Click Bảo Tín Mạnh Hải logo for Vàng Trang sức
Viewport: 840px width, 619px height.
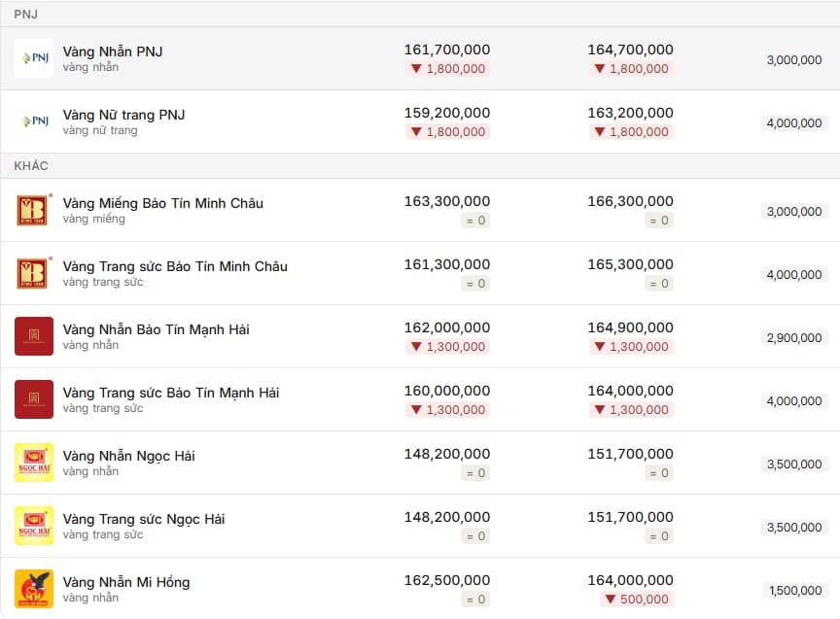(34, 399)
